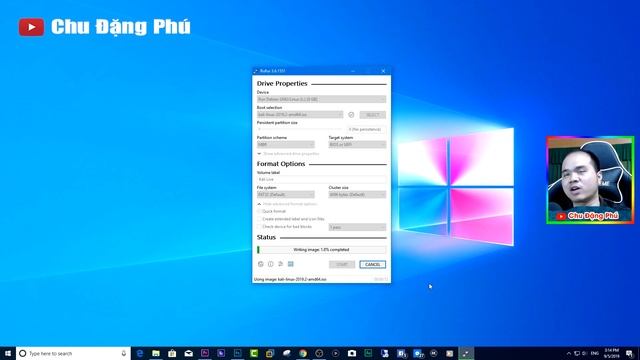This screenshot has height=360, width=640.
Task: Open Adobe Premiere Pro from the taskbar
Action: pos(205,353)
